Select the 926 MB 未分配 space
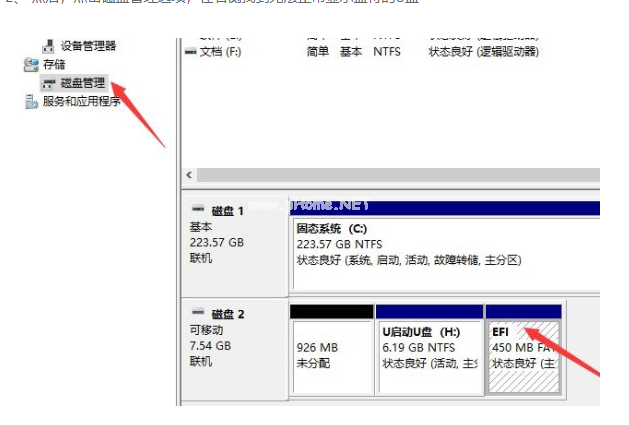 [331, 355]
